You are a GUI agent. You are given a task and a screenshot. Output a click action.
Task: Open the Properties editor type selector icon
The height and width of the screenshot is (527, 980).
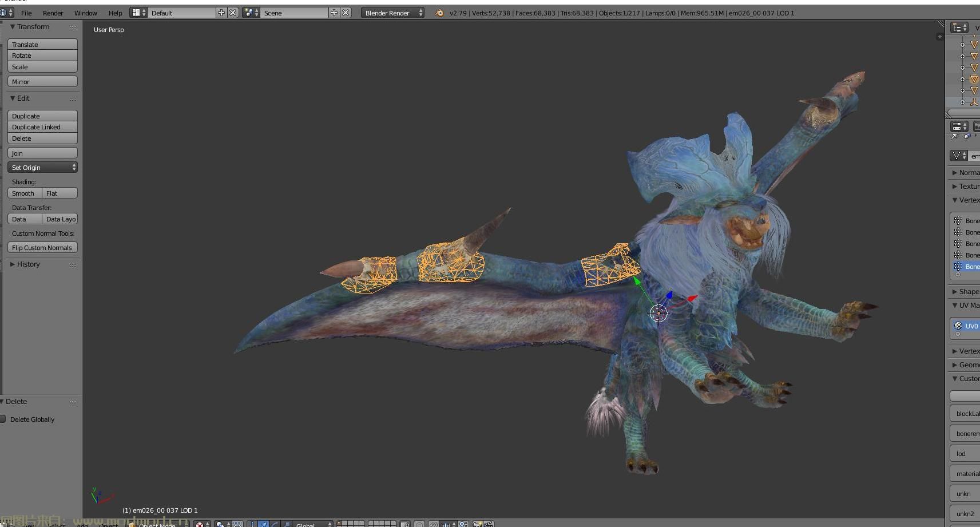tap(959, 126)
